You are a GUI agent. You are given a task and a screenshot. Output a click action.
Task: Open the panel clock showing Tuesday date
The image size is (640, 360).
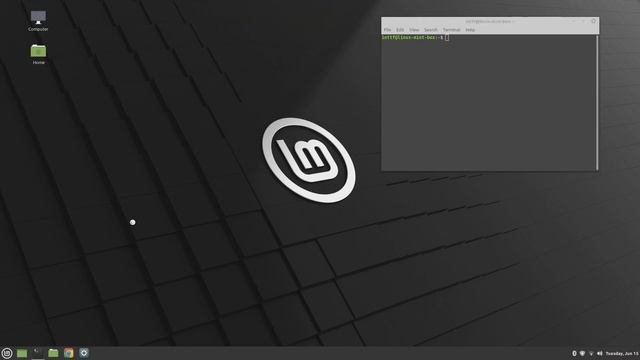pyautogui.click(x=622, y=353)
